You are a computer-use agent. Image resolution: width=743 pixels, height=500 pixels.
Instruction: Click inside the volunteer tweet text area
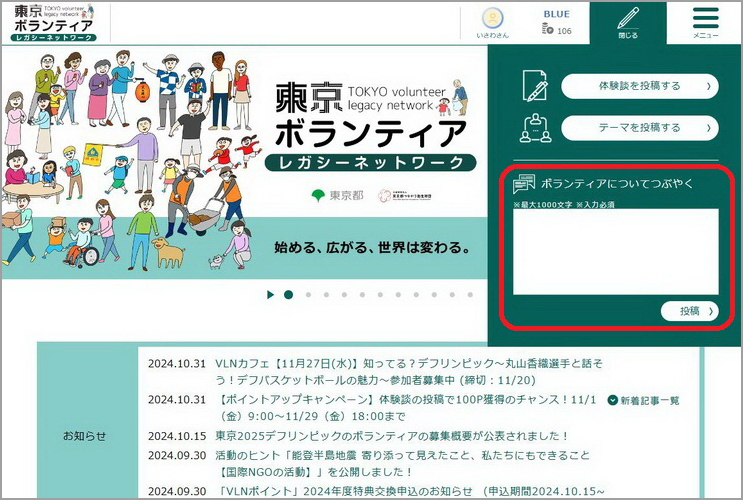[615, 252]
